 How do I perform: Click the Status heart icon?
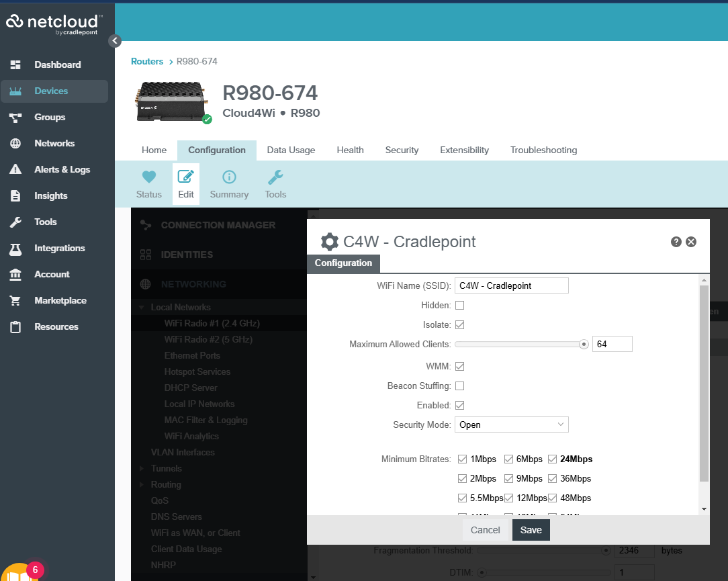pos(148,177)
